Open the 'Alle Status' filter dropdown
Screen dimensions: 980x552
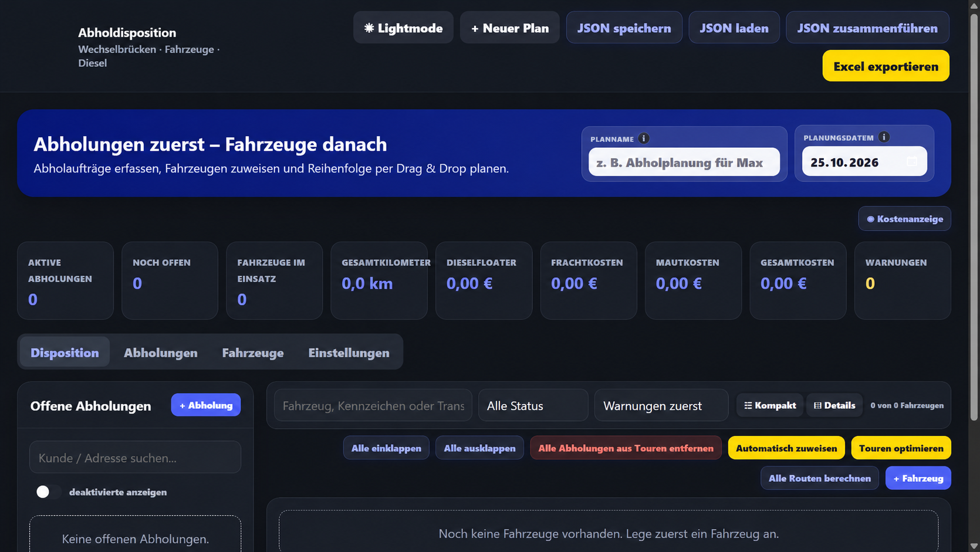point(533,405)
